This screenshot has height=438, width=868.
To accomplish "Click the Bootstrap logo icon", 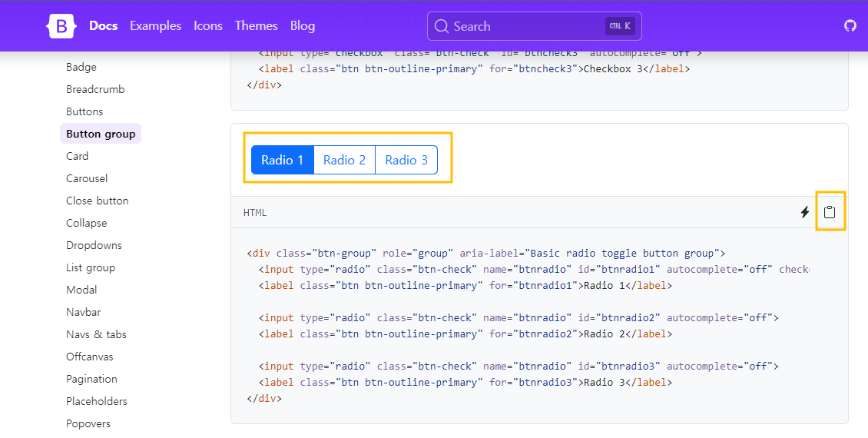I will click(61, 26).
